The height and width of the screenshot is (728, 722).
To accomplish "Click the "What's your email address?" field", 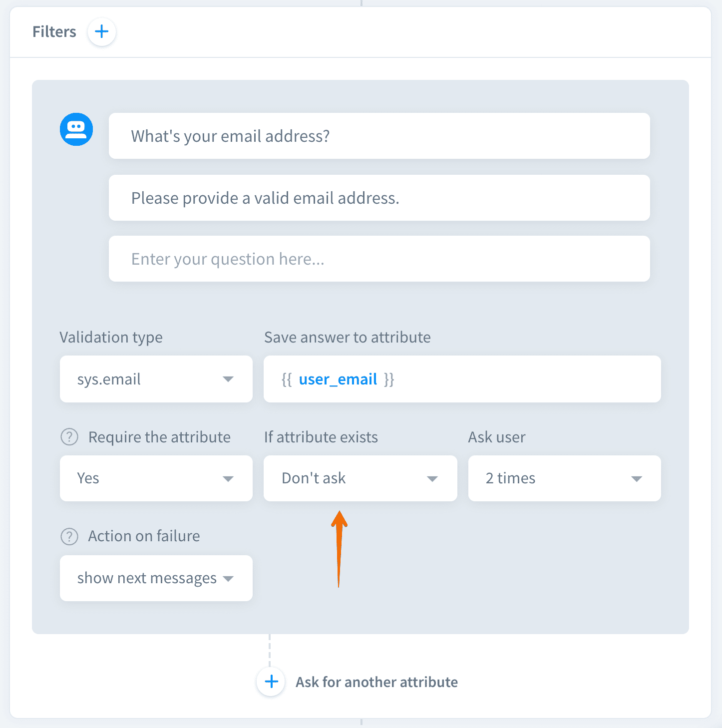I will pos(379,136).
